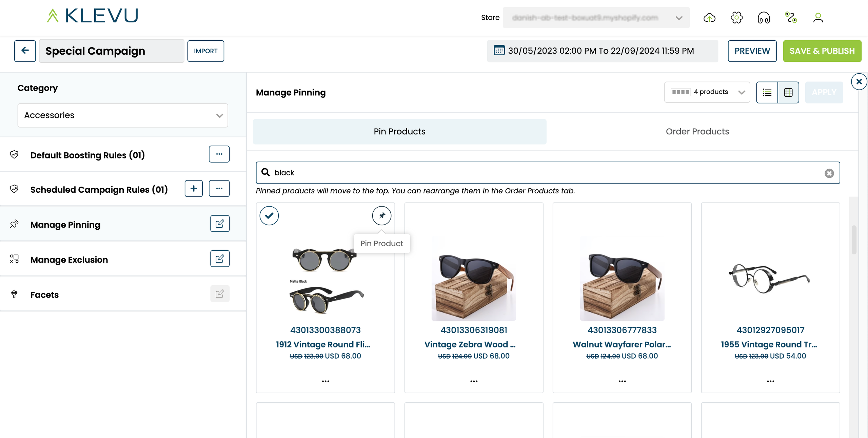Image resolution: width=868 pixels, height=438 pixels.
Task: Click the user account icon
Action: (x=818, y=18)
